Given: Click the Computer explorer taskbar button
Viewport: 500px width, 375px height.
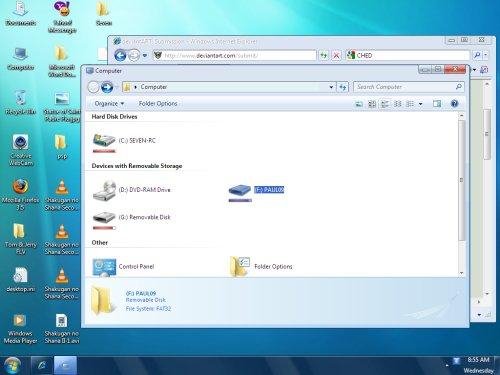Looking at the screenshot, I should (65, 365).
